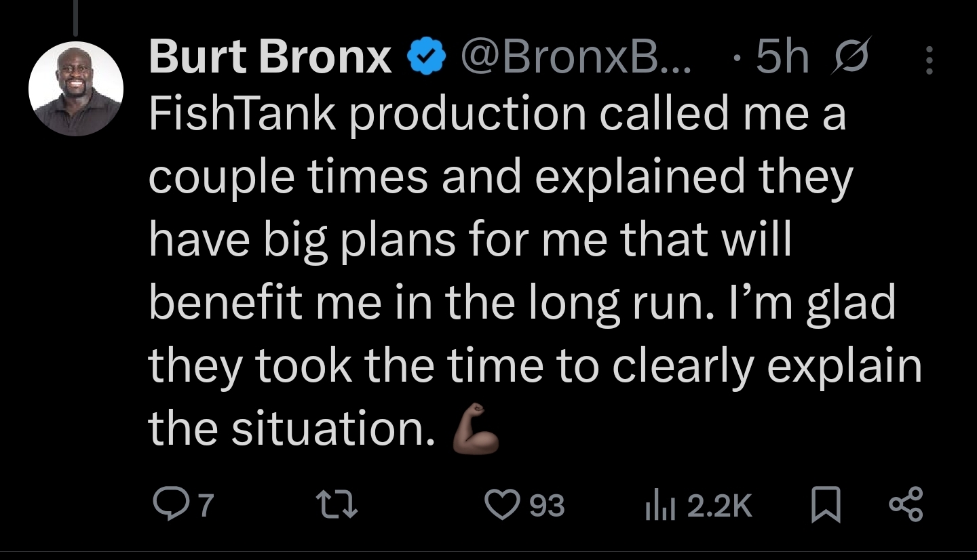Open the three-dot more options menu

coord(930,58)
